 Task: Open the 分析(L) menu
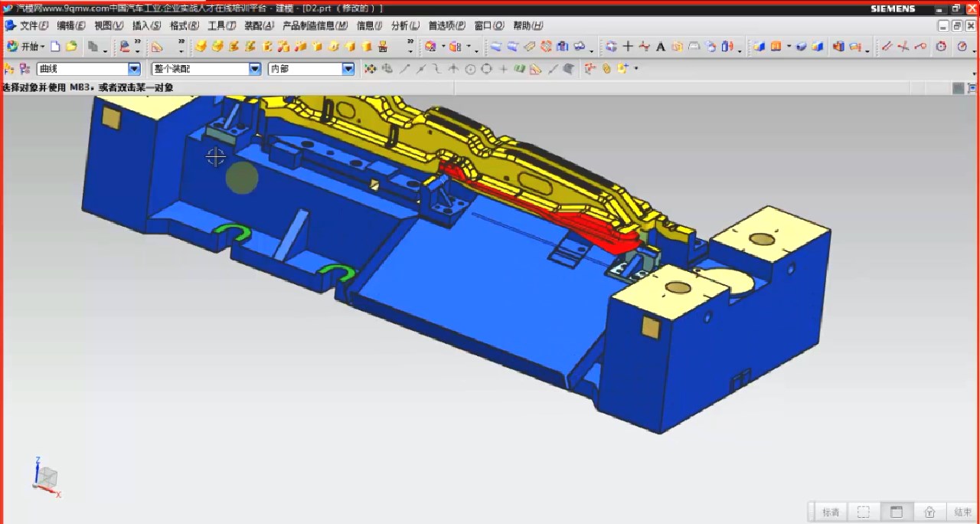coord(405,25)
